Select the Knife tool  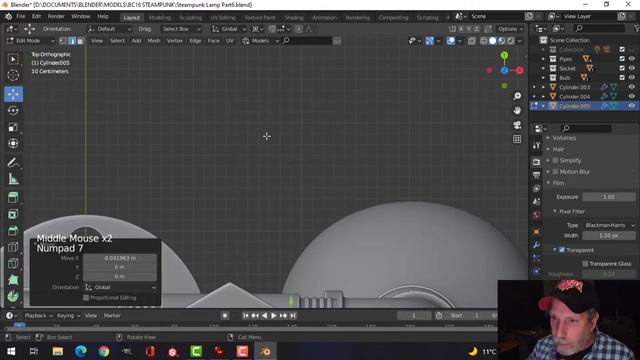point(13,263)
